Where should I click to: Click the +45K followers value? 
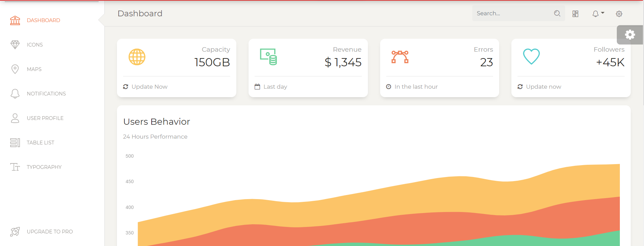click(x=610, y=62)
